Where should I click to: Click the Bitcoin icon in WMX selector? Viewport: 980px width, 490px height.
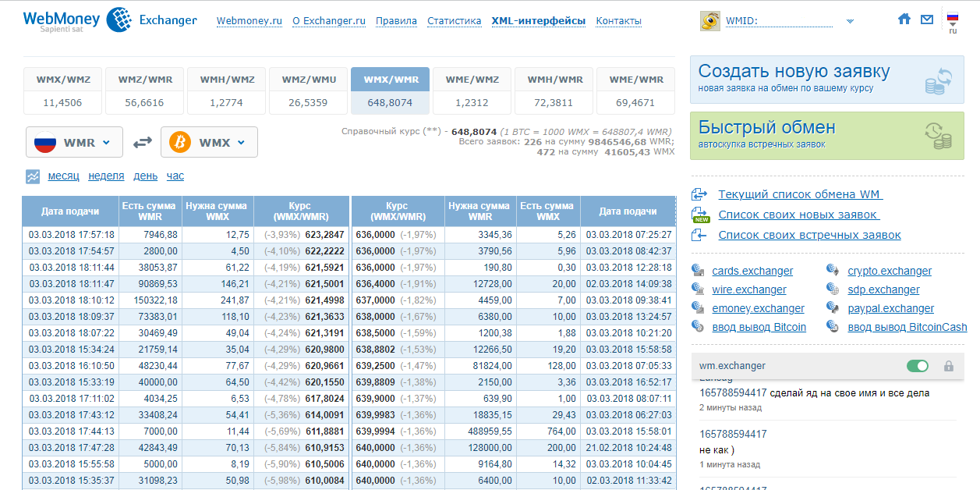coord(181,143)
